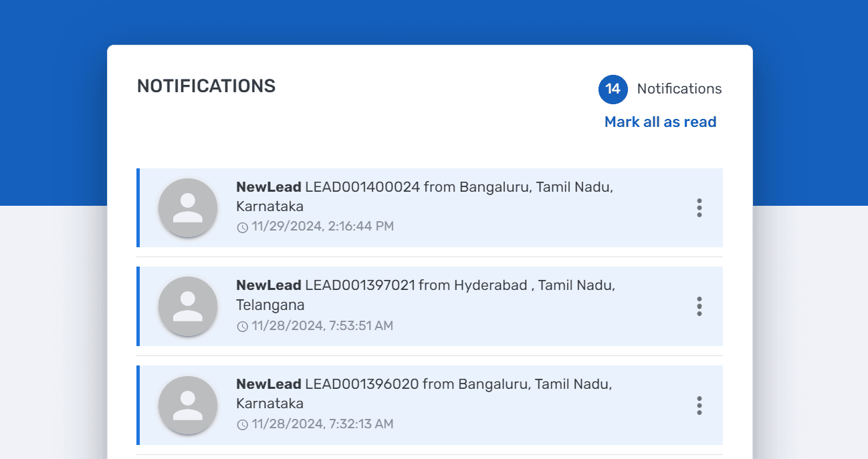Open the LEAD001396020 notification entry
Screen dimensions: 868x459
pyautogui.click(x=429, y=405)
